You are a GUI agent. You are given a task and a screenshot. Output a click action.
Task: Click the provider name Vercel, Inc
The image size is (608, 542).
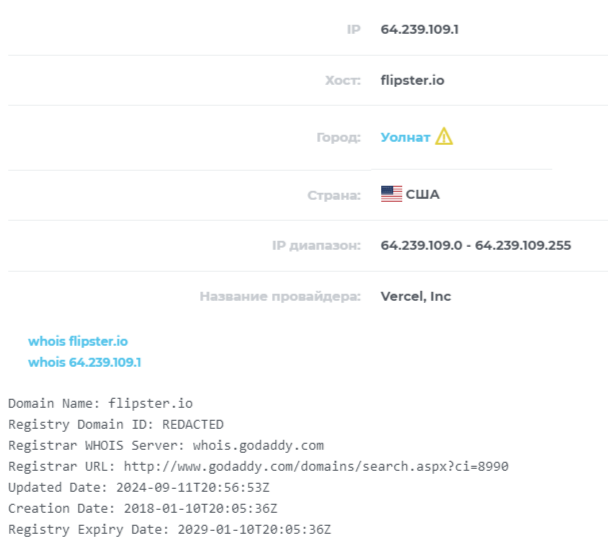pyautogui.click(x=416, y=296)
